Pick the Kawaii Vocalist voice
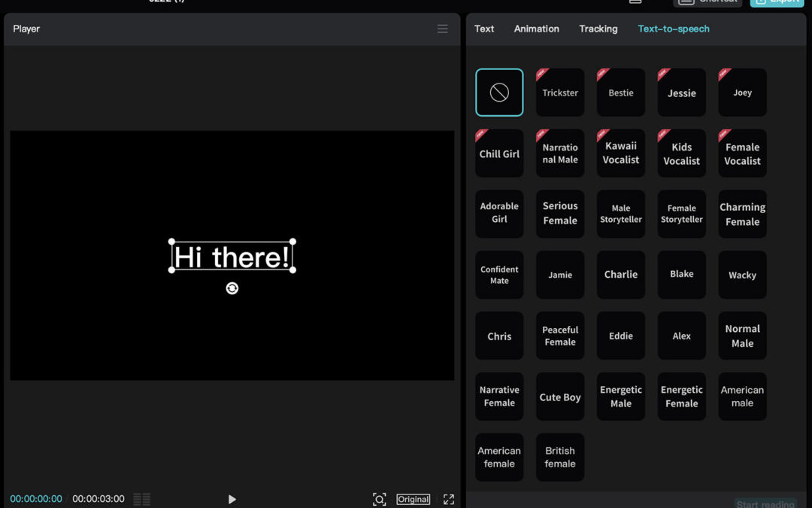The width and height of the screenshot is (812, 508). pos(620,153)
